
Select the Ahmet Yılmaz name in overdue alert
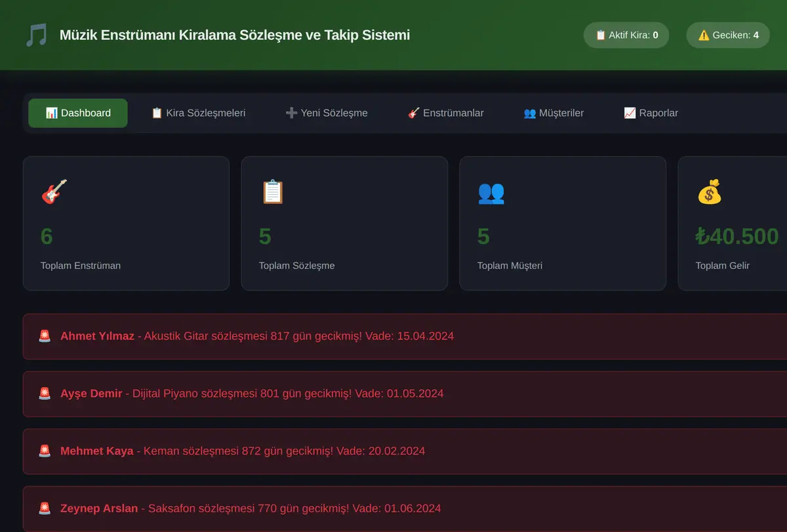click(97, 336)
